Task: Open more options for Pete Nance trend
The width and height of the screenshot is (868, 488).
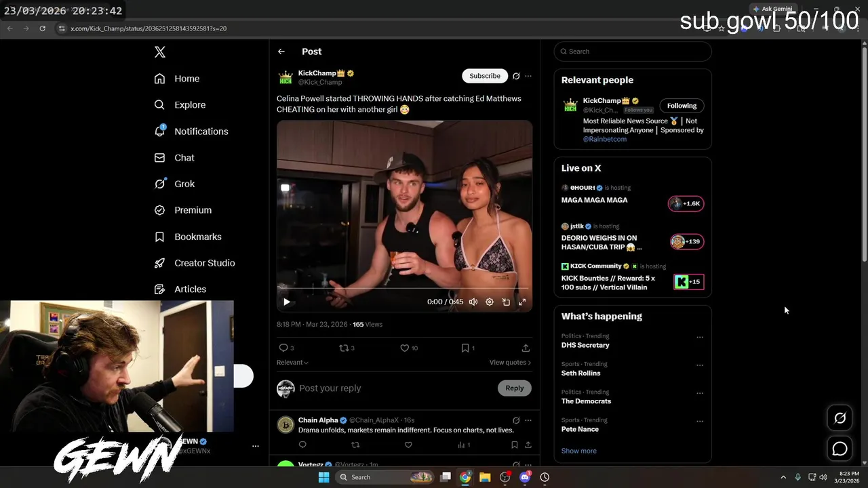Action: (x=700, y=421)
